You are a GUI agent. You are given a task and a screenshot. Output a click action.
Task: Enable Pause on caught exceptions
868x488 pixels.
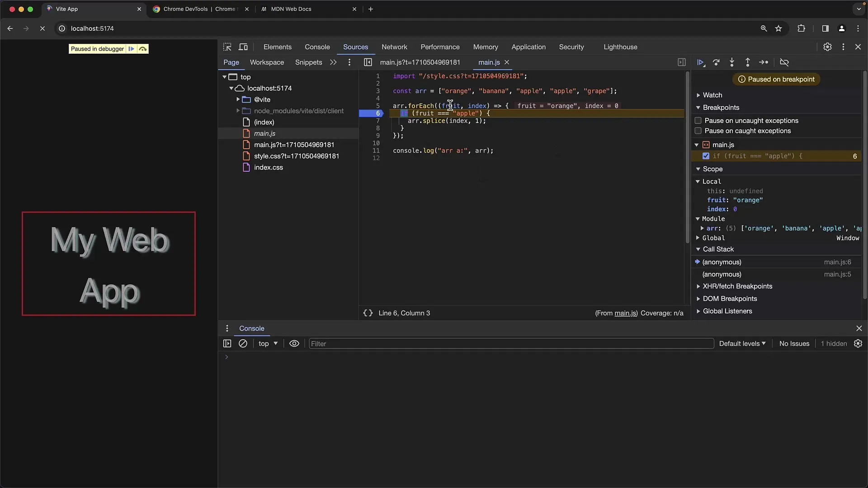point(698,131)
